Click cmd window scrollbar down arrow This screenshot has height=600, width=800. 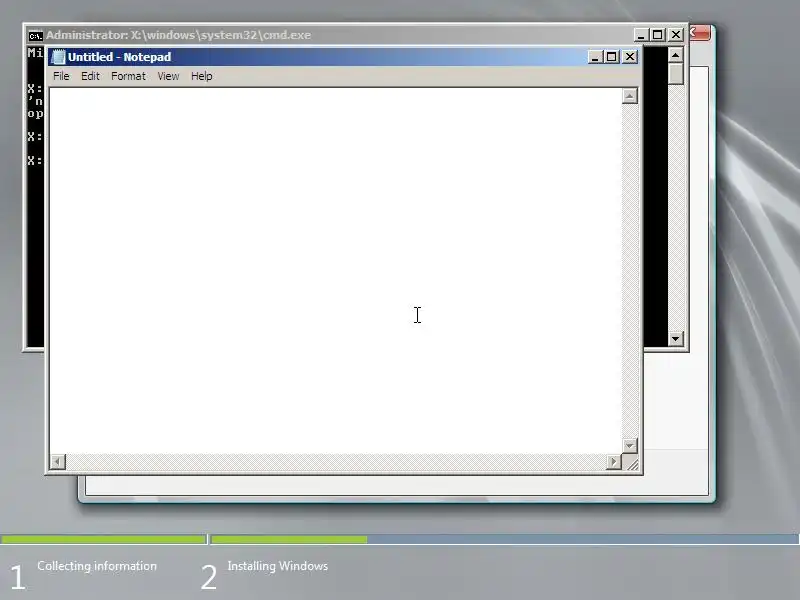(676, 338)
